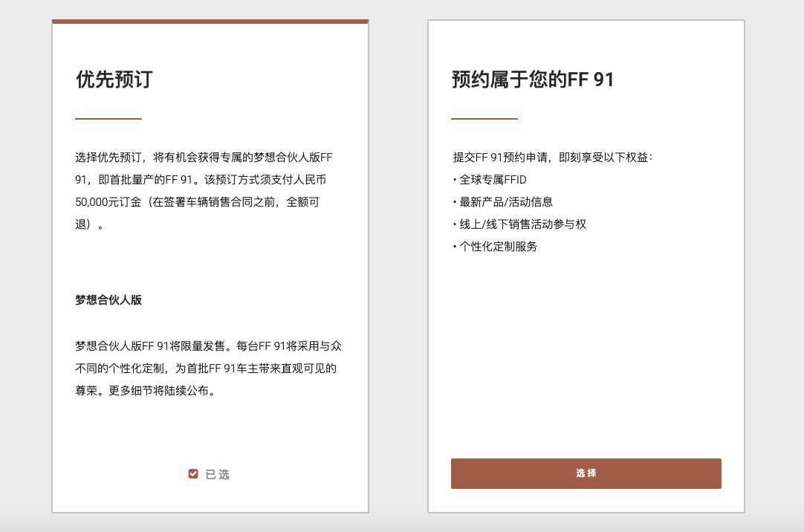Click the bullet 线上/线下销售活动参与权
Viewport: 804px width, 532px height.
[519, 224]
